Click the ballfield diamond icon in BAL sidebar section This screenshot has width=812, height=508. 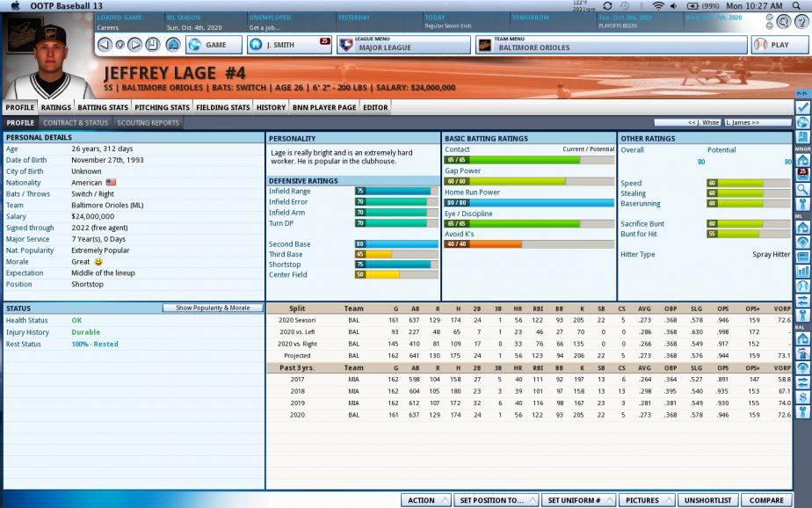click(802, 367)
